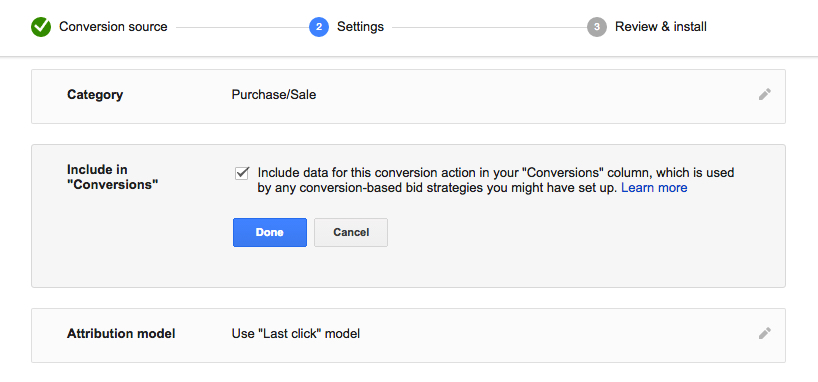Click the grey step 3 circle
Screen dimensions: 818x382
click(x=597, y=27)
